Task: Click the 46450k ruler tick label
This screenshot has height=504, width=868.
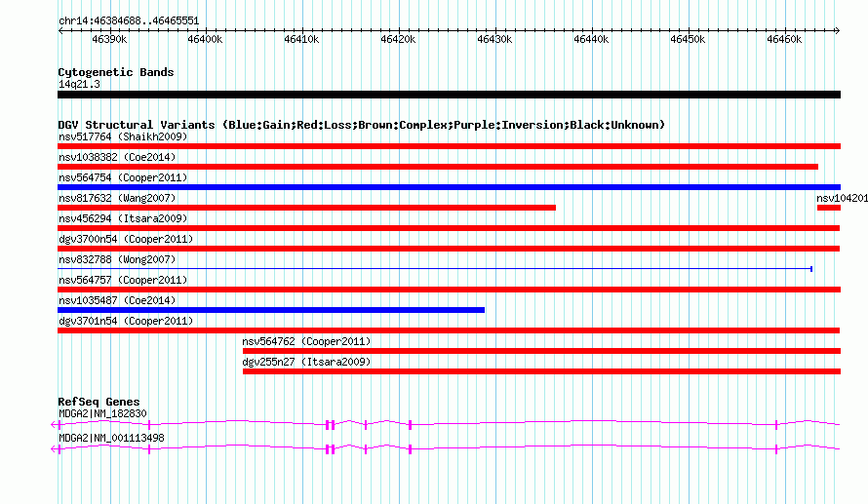Action: pos(688,39)
